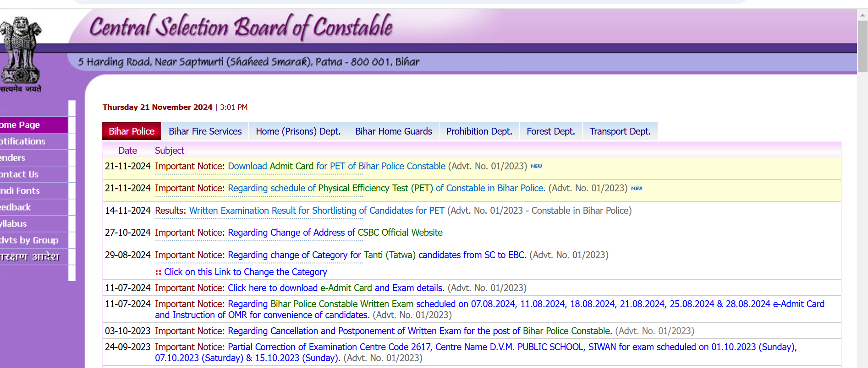
Task: Open Syllabus in sidebar menu
Action: 34,224
